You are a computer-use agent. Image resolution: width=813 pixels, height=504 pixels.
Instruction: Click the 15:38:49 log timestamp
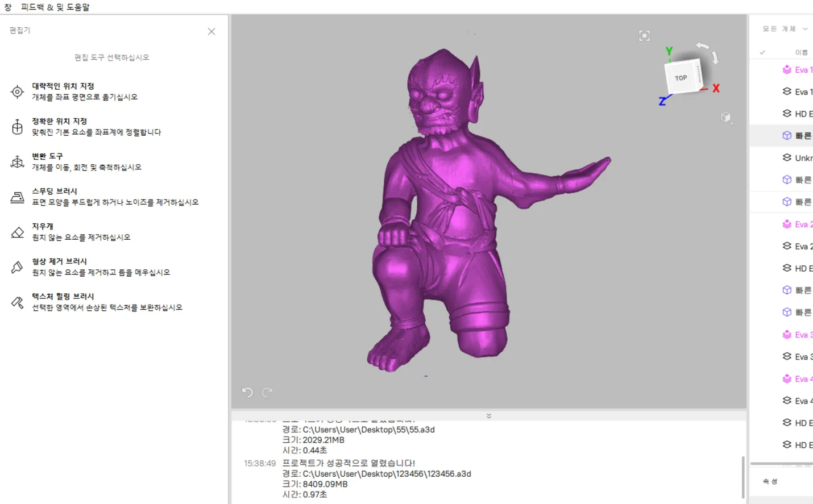point(260,464)
